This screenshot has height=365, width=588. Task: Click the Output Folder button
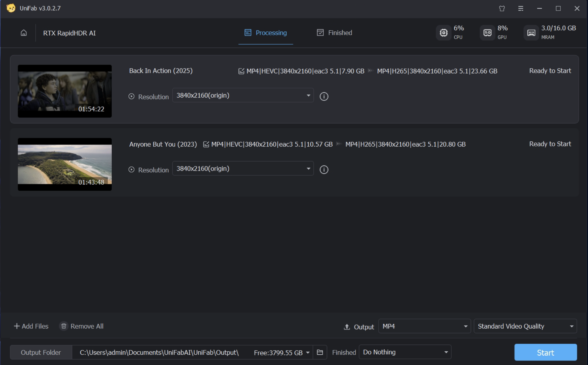click(x=41, y=352)
